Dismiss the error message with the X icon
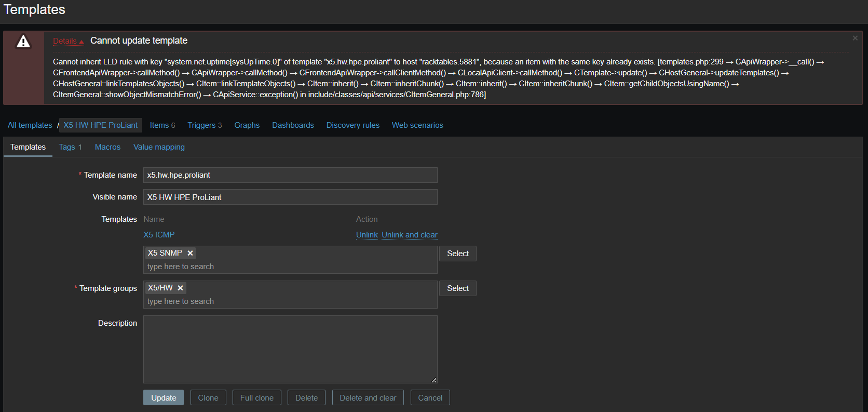Screen dimensions: 868x412 [x=855, y=38]
